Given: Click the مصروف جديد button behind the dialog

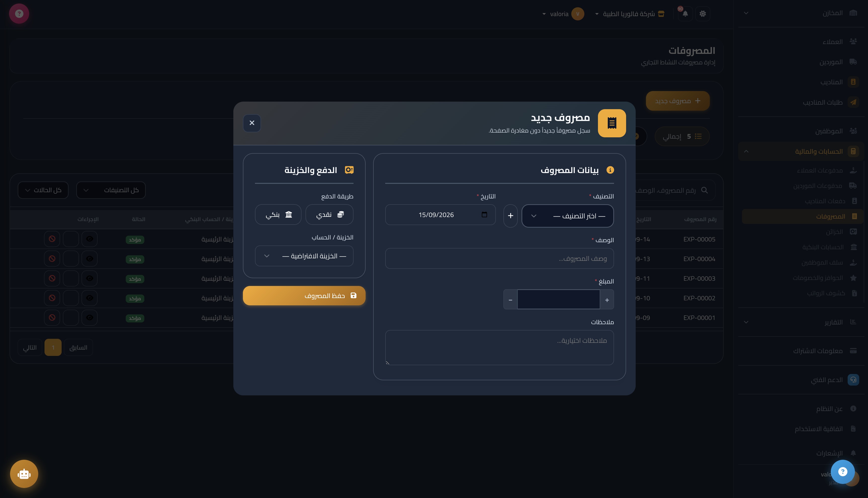Looking at the screenshot, I should (x=678, y=101).
